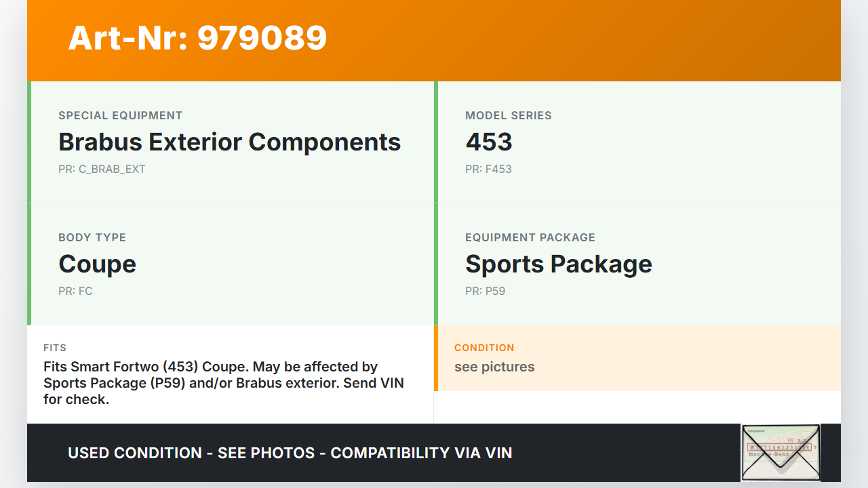The image size is (868, 488).
Task: Click the USED CONDITION footer text
Action: click(x=290, y=453)
